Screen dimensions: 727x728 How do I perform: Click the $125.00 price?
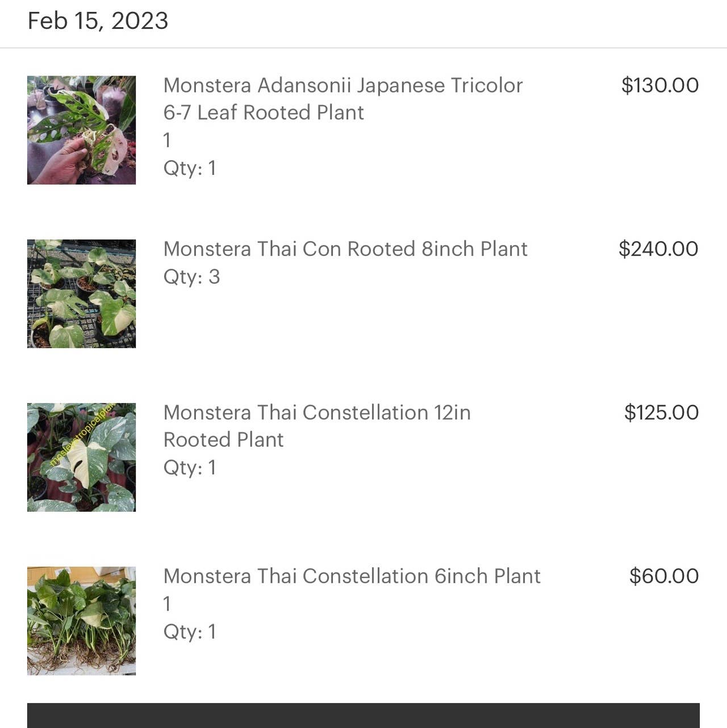click(661, 412)
